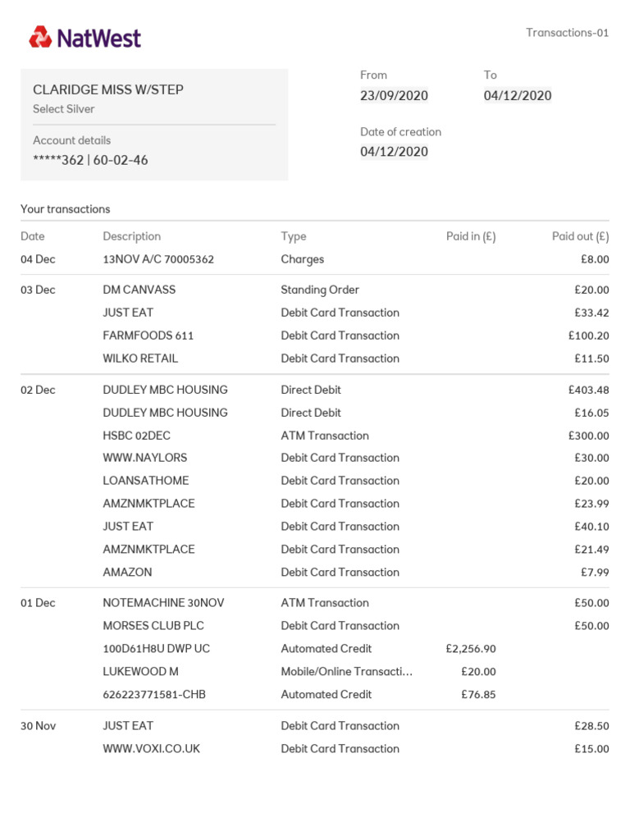Viewport: 630px width, 840px height.
Task: Click the masked account number and sort code
Action: click(90, 160)
